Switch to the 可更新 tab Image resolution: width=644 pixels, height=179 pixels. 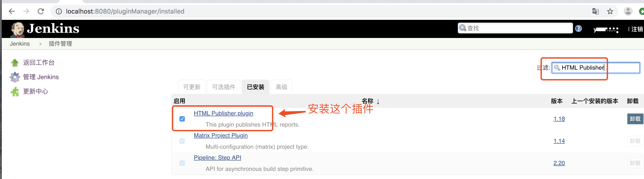(192, 87)
